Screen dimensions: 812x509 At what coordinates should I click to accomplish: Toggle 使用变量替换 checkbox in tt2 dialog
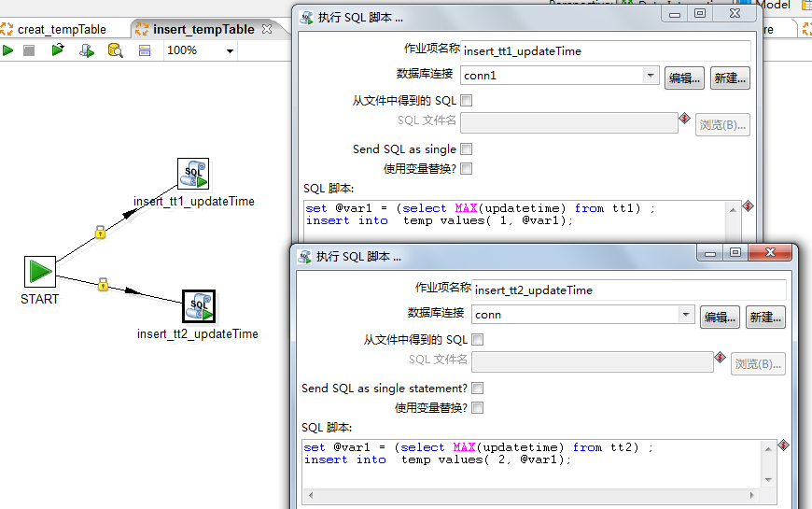coord(478,408)
